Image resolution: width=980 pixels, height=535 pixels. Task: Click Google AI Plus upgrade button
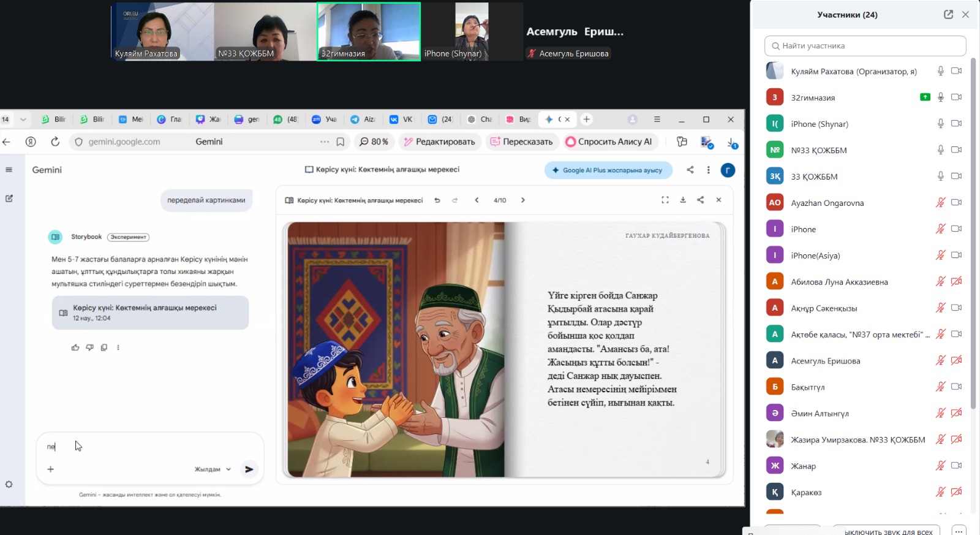608,170
